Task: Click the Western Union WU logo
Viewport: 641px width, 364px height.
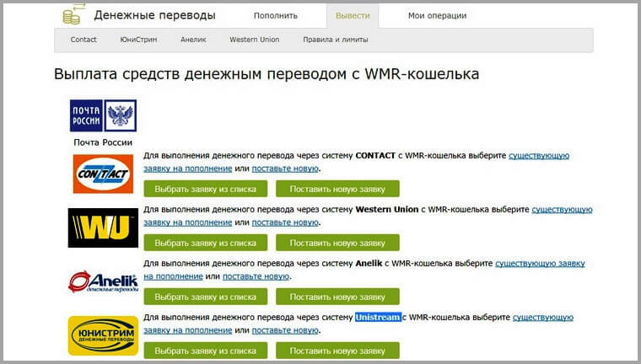Action: 103,228
